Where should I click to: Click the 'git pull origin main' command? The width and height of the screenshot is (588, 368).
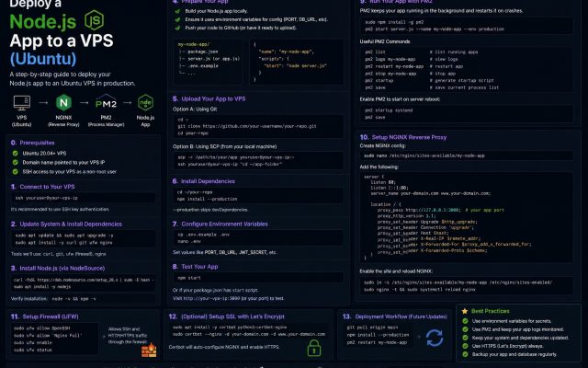372,328
